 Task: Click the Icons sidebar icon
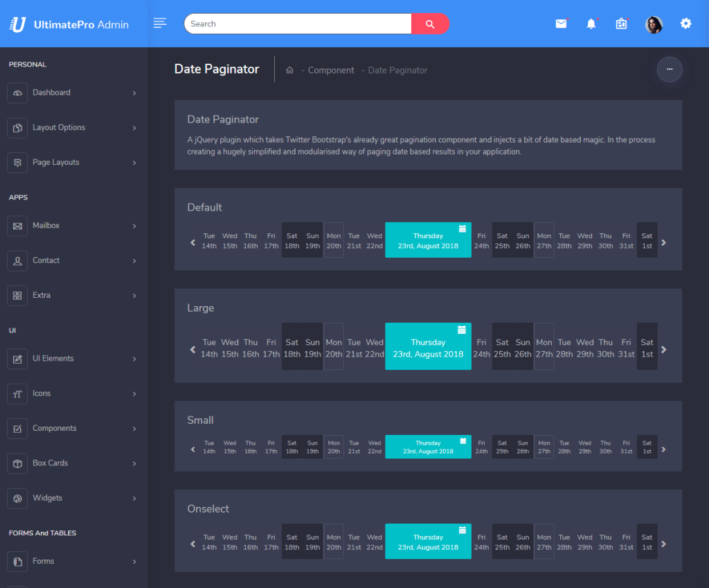click(17, 393)
